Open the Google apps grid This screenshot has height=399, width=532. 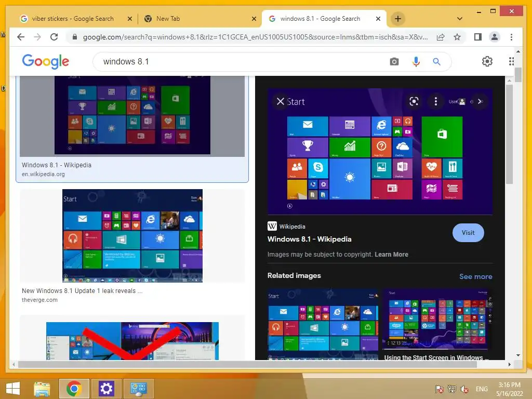click(x=511, y=61)
